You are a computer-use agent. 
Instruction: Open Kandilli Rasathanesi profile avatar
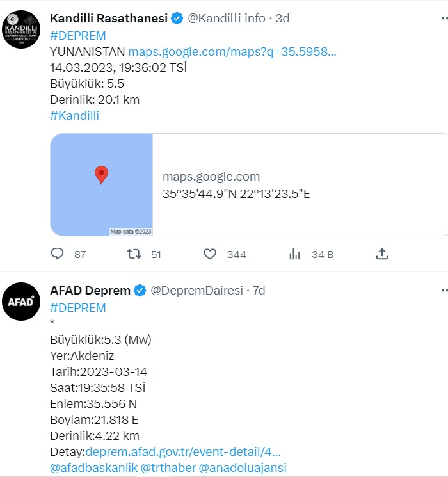pos(21,29)
